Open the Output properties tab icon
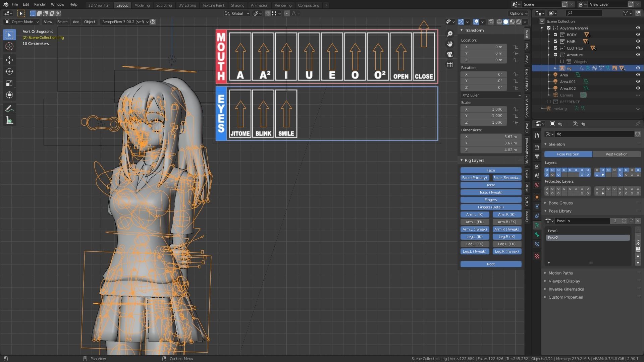This screenshot has width=644, height=362. pos(537,157)
